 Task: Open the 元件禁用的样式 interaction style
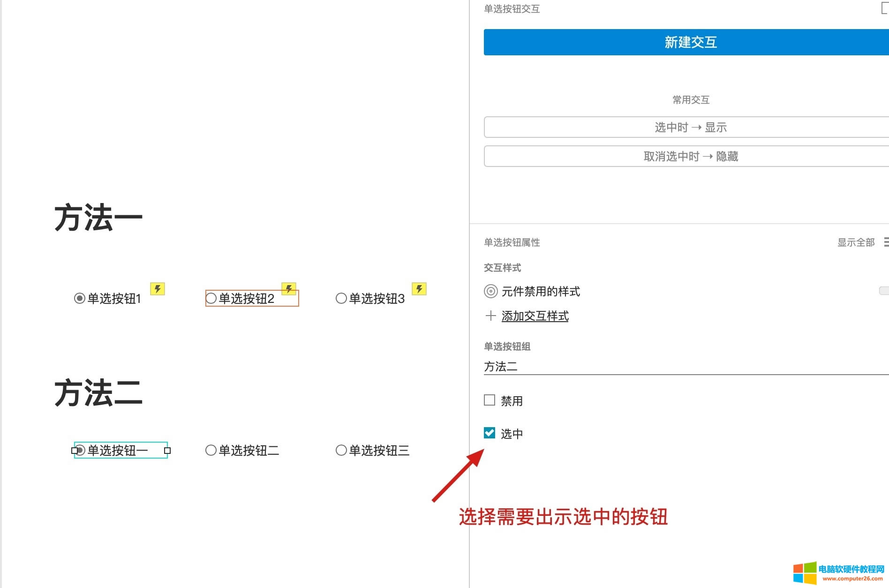541,292
